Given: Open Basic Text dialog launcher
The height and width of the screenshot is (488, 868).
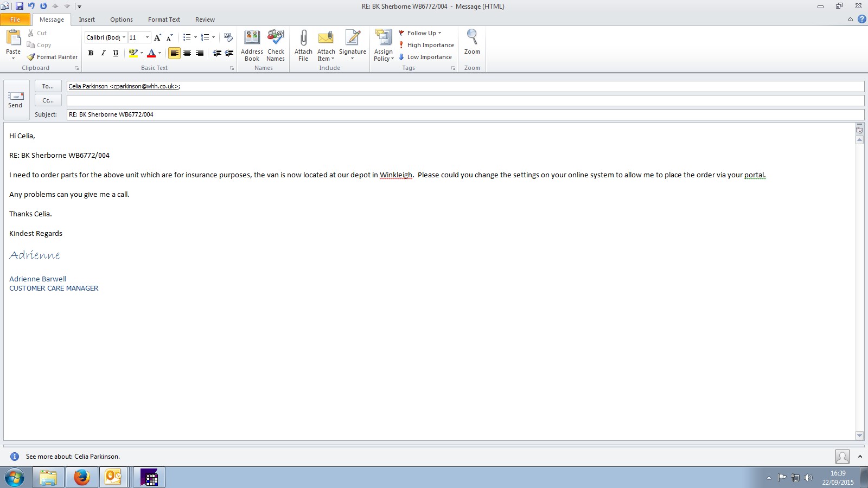Looking at the screenshot, I should tap(232, 68).
